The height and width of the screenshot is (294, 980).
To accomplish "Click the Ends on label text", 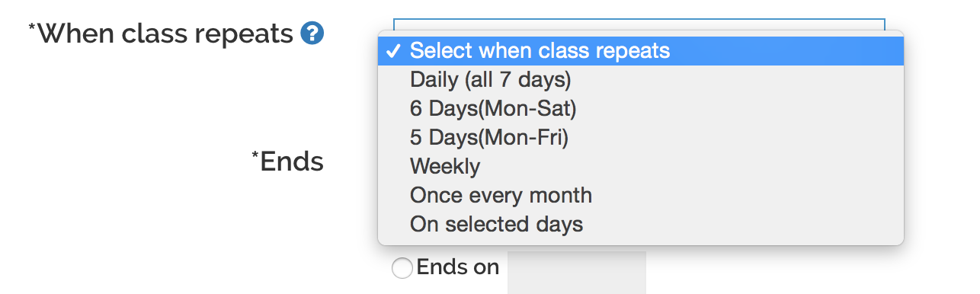I will 458,267.
